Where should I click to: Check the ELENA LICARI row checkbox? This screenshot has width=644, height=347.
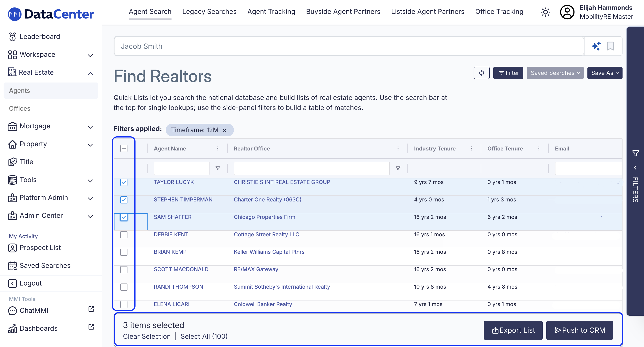(124, 305)
